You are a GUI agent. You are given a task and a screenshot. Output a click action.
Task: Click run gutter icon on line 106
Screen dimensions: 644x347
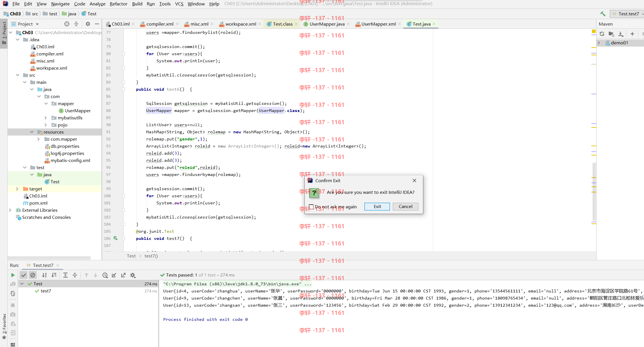(115, 238)
